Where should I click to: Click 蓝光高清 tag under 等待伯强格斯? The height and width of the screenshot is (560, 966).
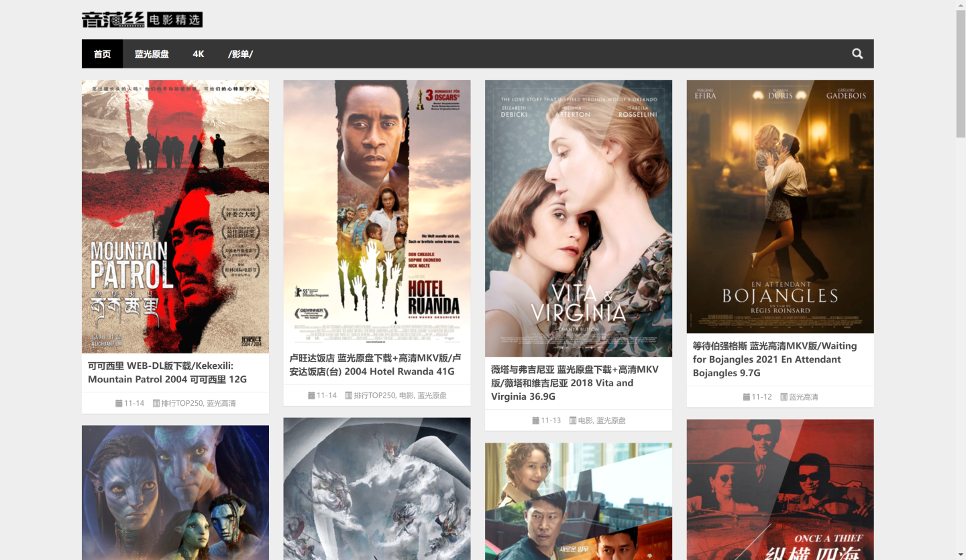(x=804, y=397)
